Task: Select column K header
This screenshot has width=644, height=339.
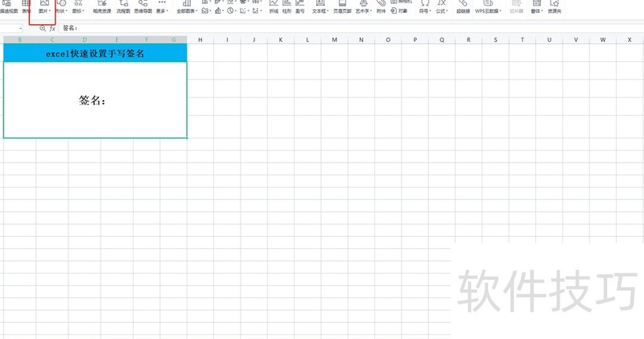Action: click(280, 39)
